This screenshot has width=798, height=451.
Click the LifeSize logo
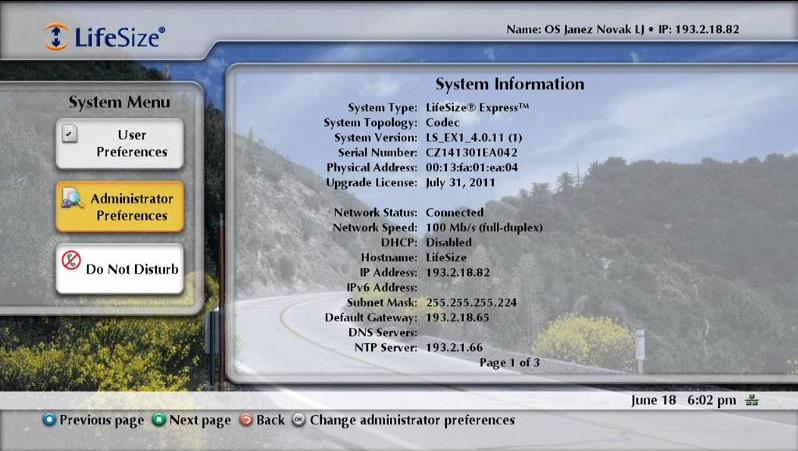(x=104, y=37)
